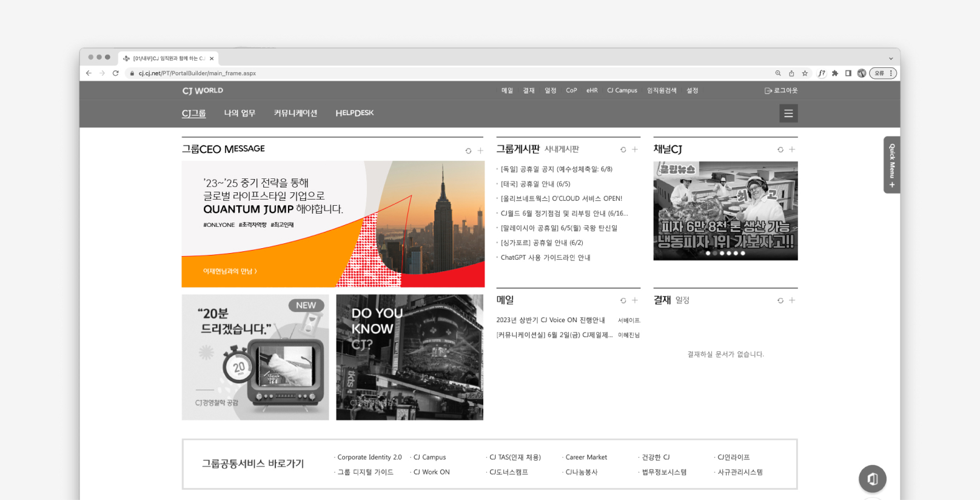Switch to the 사내게시판 tab
Viewport: 980px width, 500px height.
[x=562, y=149]
